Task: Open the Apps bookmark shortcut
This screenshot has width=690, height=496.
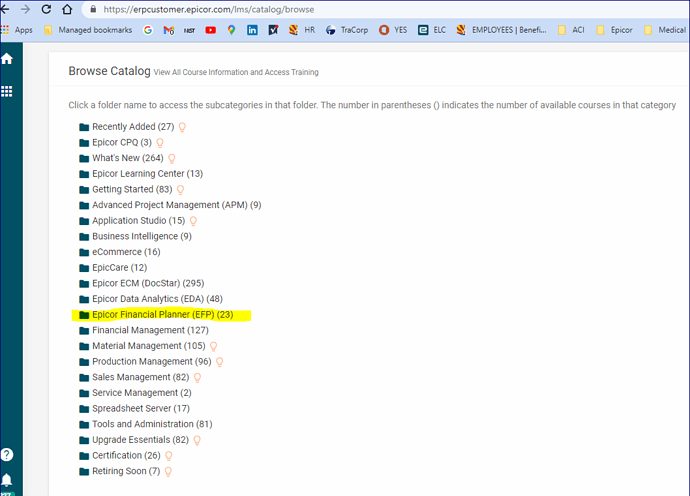Action: (17, 30)
